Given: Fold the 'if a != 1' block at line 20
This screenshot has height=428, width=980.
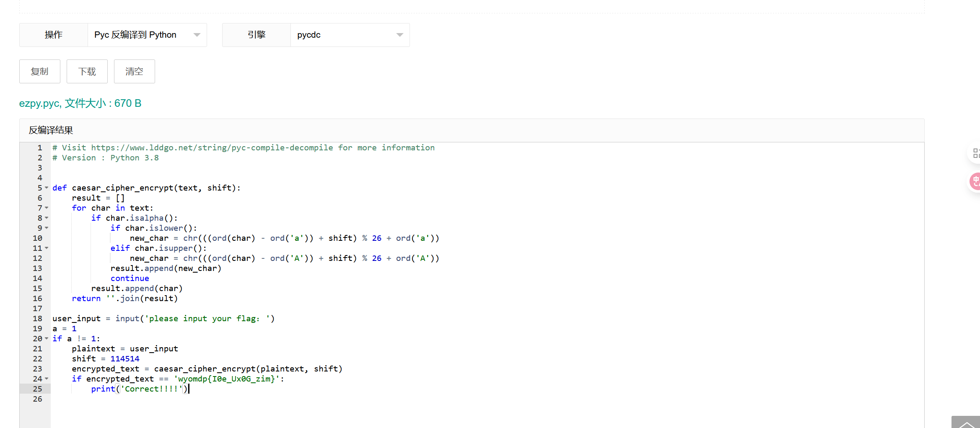Looking at the screenshot, I should click(47, 339).
